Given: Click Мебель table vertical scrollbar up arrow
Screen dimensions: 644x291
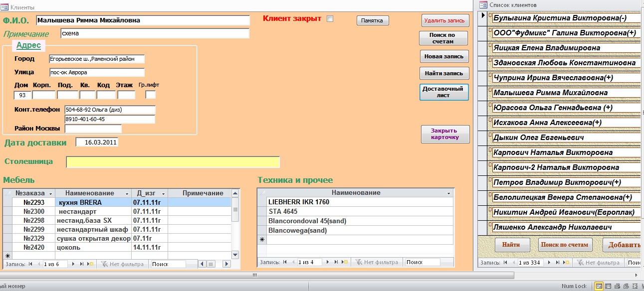Looking at the screenshot, I should 235,193.
